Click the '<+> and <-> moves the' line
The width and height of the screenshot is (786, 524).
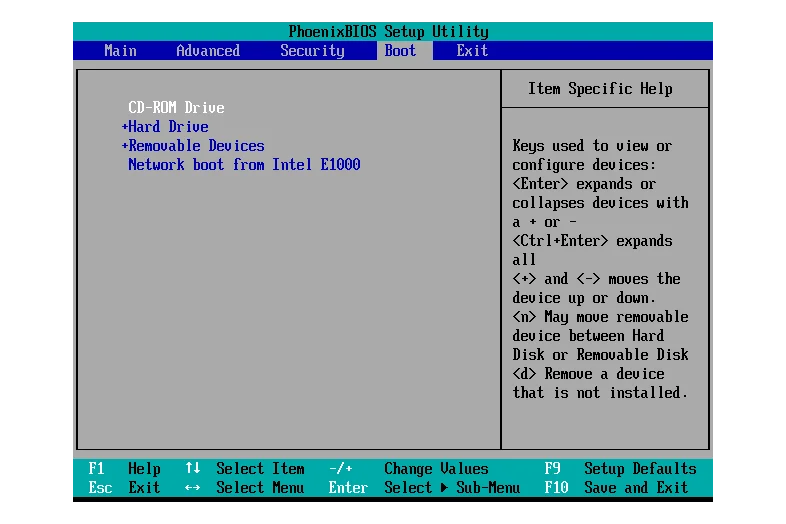point(597,279)
